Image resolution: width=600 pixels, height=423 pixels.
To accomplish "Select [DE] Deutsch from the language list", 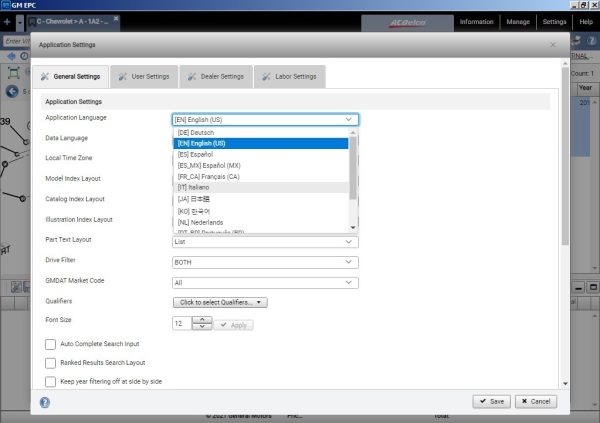I will [x=261, y=132].
